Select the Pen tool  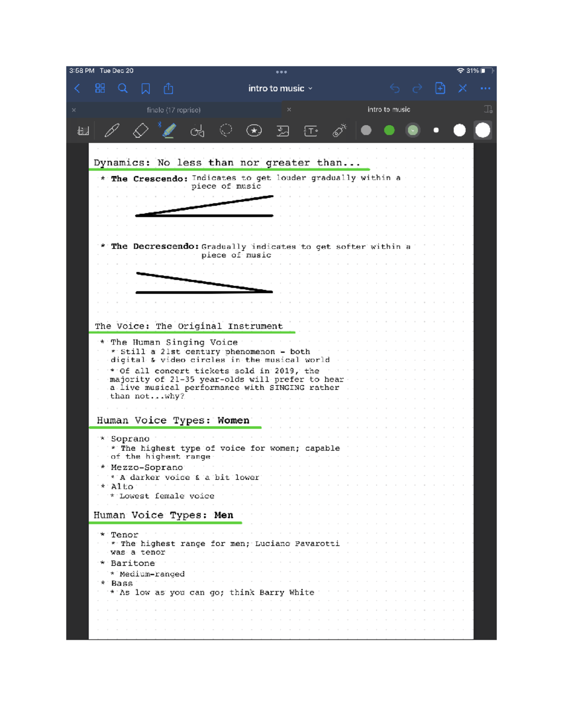pos(112,130)
